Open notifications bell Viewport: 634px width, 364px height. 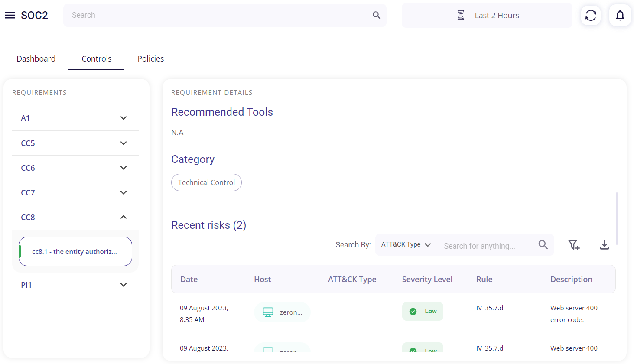(620, 15)
